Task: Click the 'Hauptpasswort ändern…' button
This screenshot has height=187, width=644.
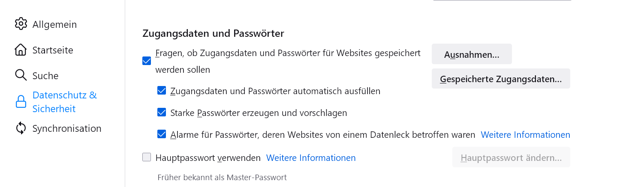Action: coord(511,157)
